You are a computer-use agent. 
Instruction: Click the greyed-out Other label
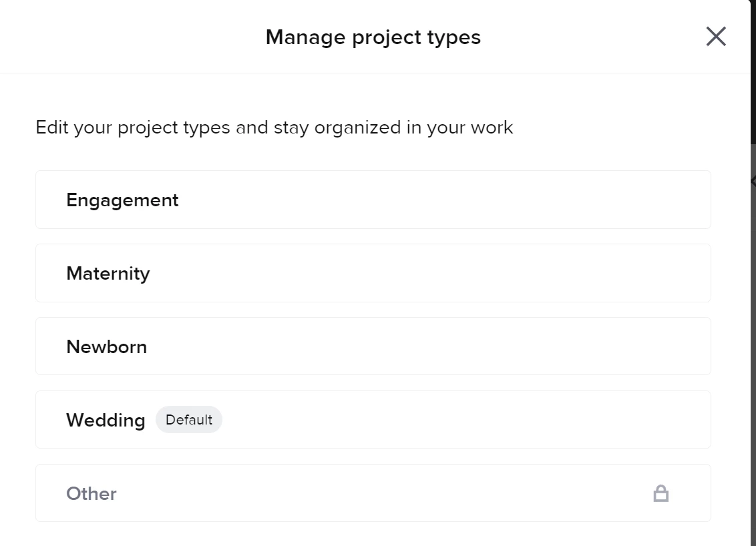(x=91, y=494)
